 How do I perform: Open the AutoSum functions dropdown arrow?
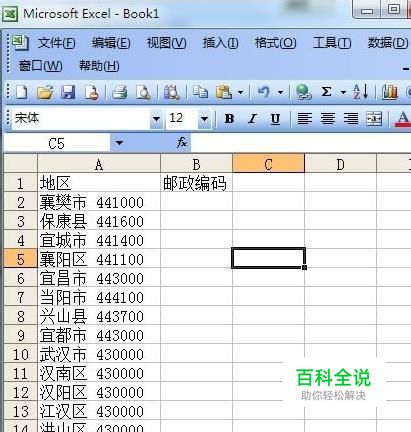[x=343, y=92]
